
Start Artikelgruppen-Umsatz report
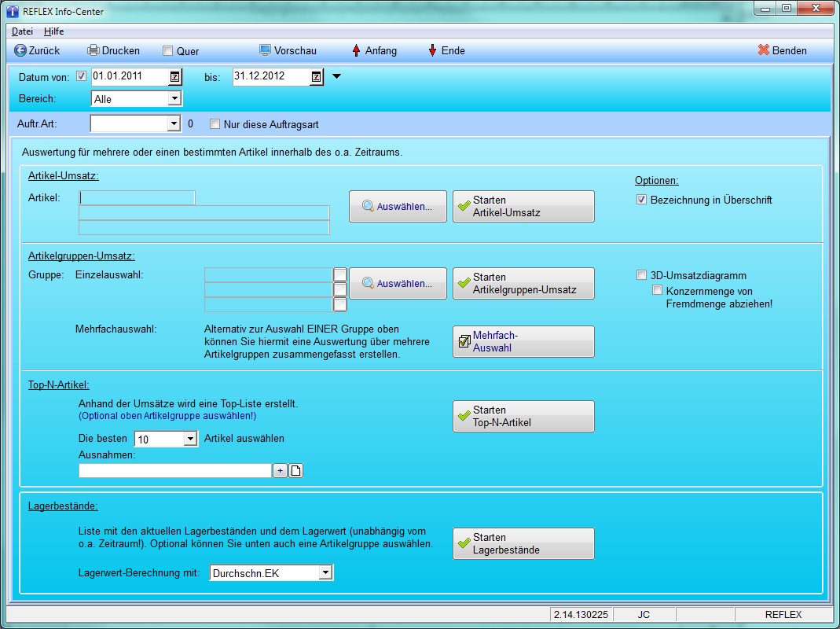point(523,284)
